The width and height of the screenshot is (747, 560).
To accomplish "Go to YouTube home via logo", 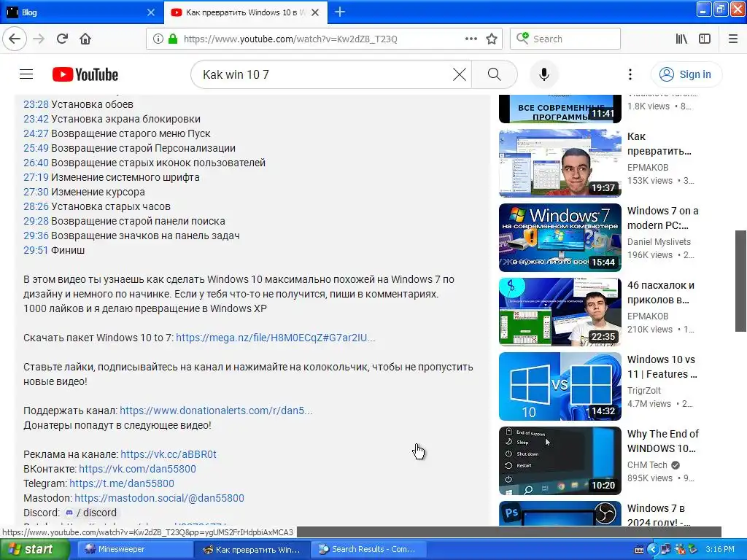I will [x=85, y=74].
